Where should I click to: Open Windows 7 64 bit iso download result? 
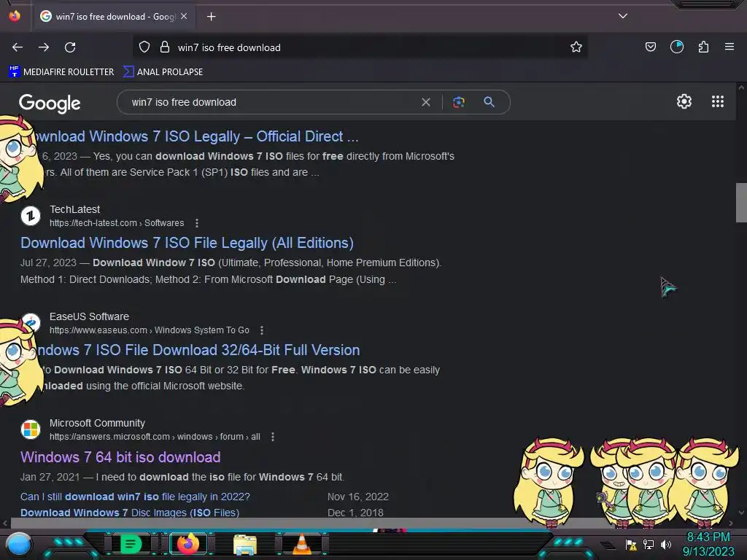pos(120,457)
